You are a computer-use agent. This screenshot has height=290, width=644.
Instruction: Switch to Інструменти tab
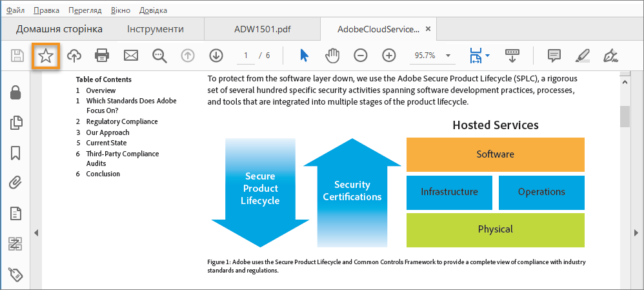(156, 29)
